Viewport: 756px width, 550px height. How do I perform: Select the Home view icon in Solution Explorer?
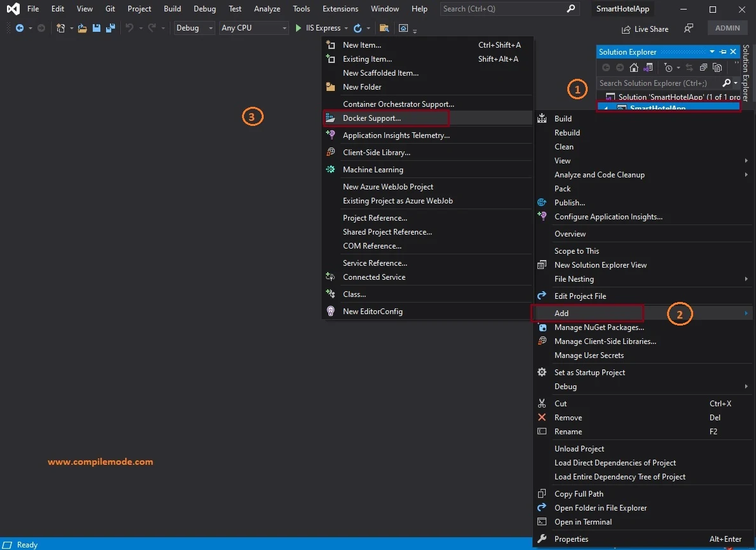point(633,67)
